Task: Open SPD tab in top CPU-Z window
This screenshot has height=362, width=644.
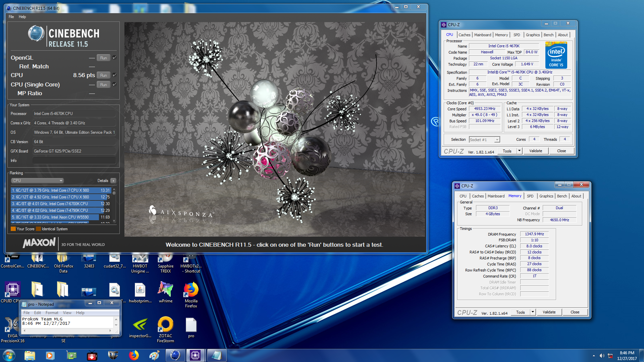Action: 517,35
